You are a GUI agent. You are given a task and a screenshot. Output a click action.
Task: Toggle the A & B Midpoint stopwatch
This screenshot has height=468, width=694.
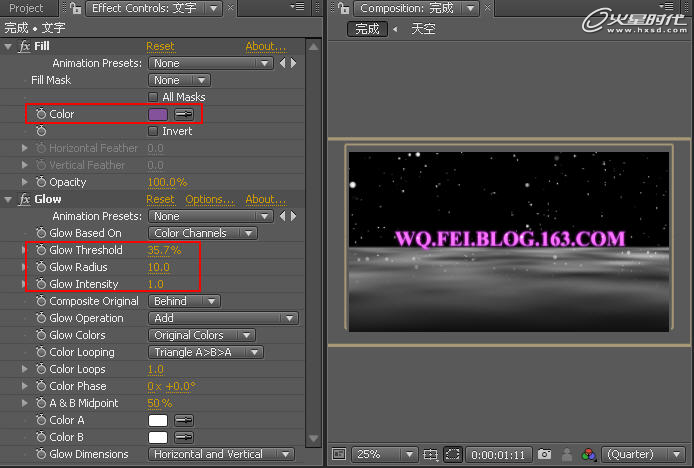coord(41,402)
